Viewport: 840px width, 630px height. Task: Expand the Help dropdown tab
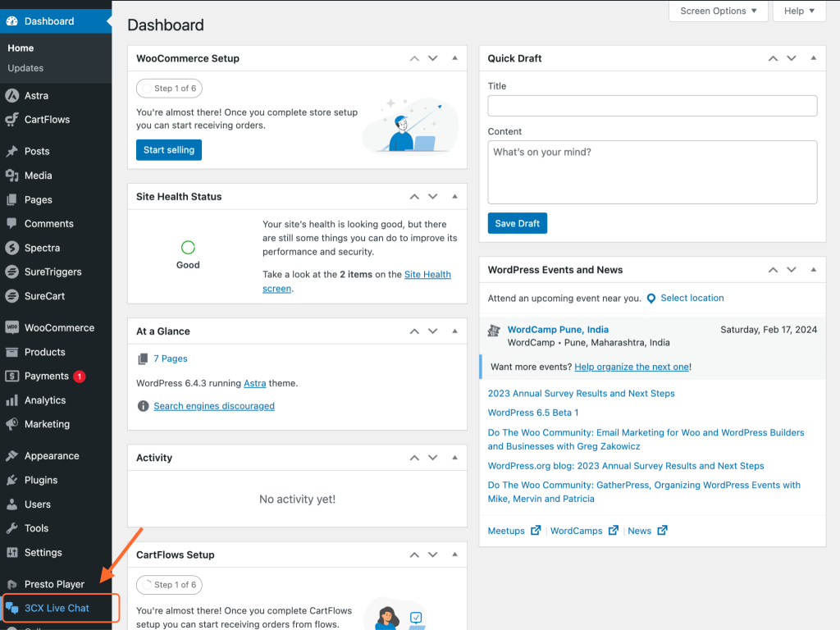coord(799,11)
